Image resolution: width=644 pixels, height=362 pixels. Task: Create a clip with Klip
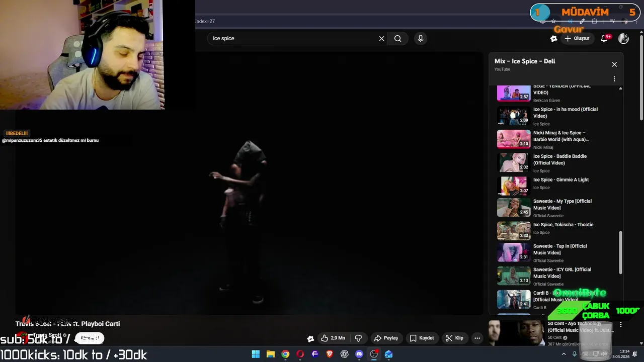pos(454,338)
